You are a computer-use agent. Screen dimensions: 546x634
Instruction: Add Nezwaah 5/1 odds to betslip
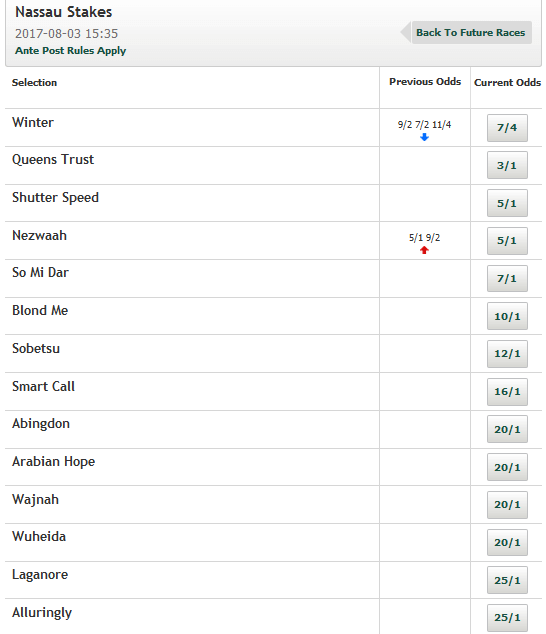coord(507,241)
